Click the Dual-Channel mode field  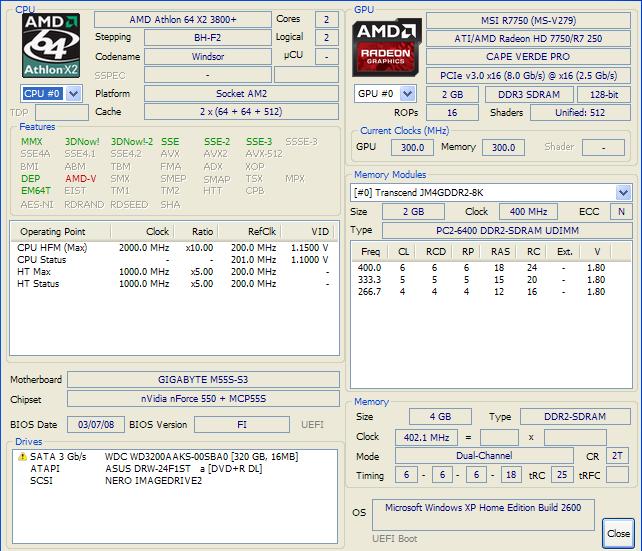click(x=484, y=456)
